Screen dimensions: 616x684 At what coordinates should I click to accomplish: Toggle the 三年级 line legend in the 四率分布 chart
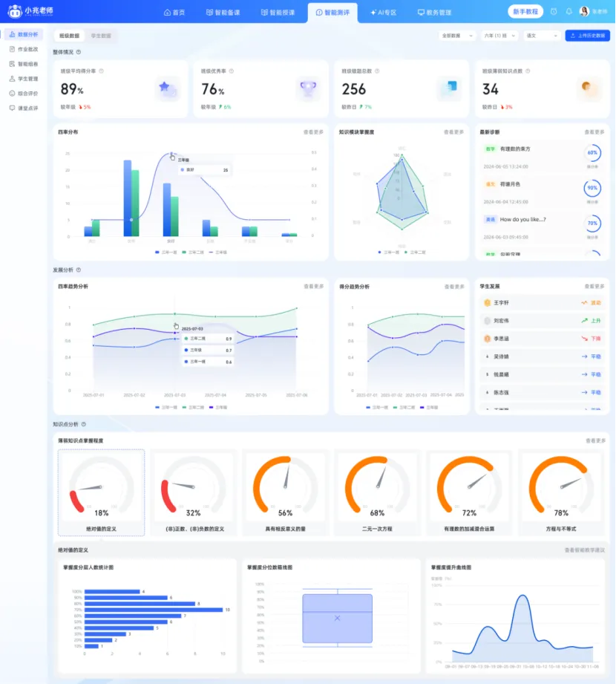[217, 253]
